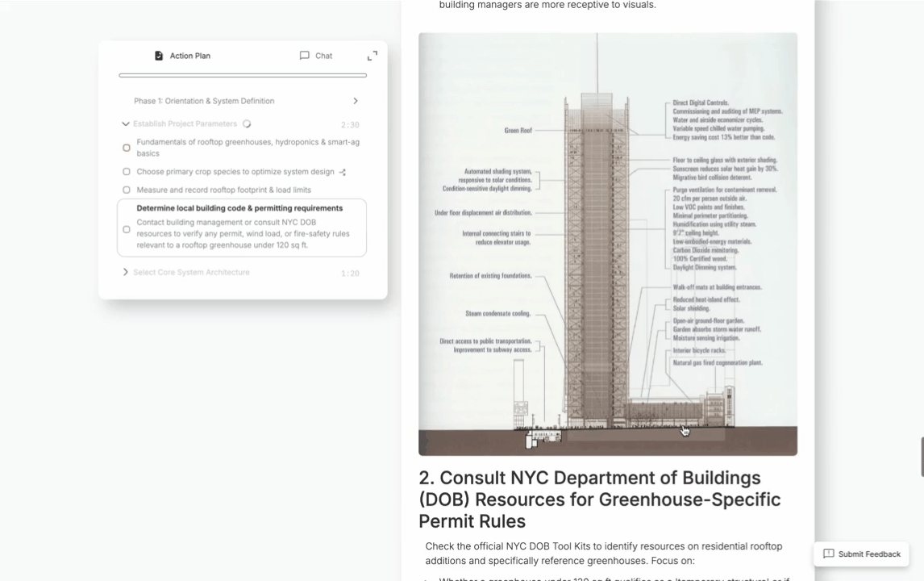924x581 pixels.
Task: Click the skyscraper sustainability diagram image
Action: tap(608, 245)
